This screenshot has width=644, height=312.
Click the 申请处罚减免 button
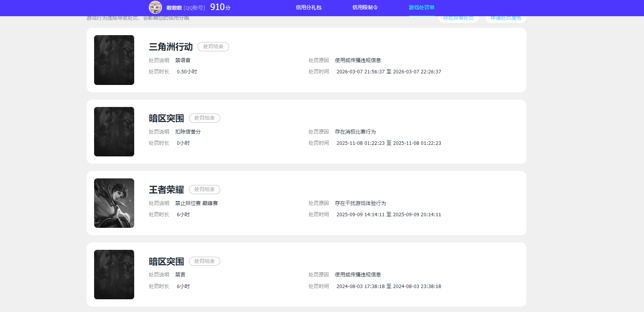click(x=506, y=19)
